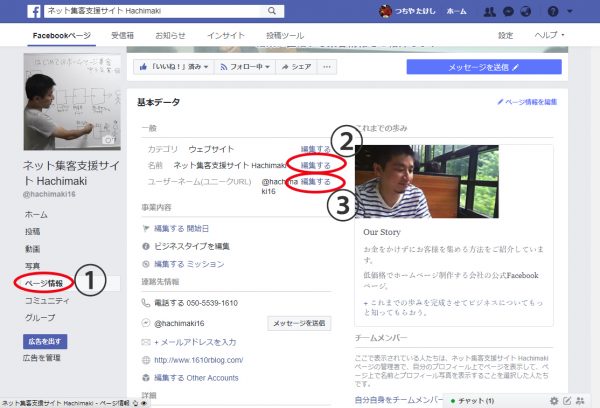Click the info icon beside ビジネスタイプ
Viewport: 600px width, 408px height.
point(146,246)
